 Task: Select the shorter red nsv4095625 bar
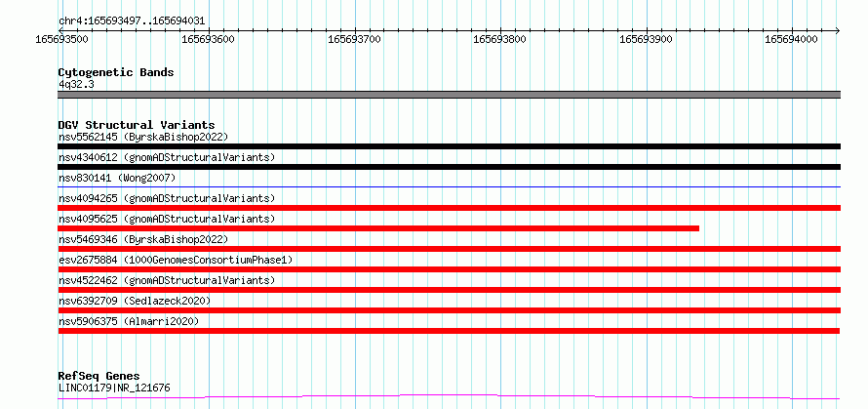coord(378,228)
